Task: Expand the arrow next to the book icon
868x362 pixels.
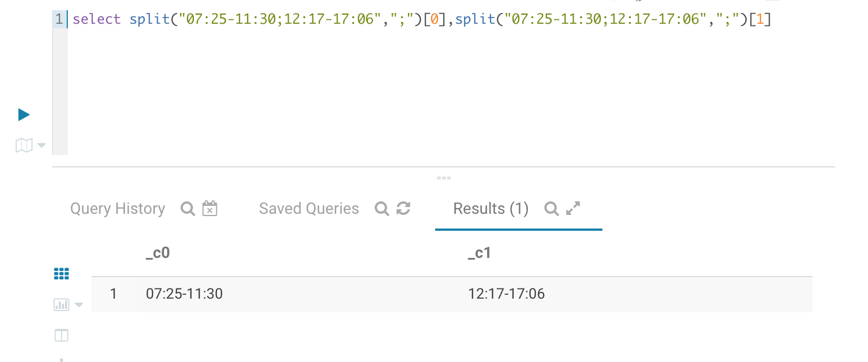Action: 41,146
